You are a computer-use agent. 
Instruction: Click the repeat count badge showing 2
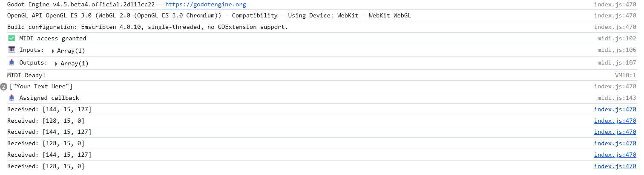4,87
